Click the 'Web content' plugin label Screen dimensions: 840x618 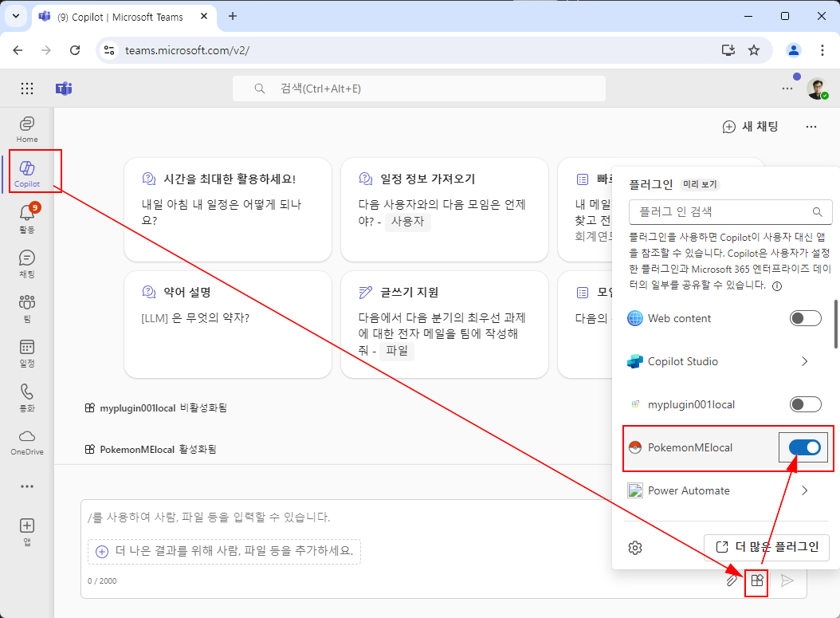tap(679, 318)
